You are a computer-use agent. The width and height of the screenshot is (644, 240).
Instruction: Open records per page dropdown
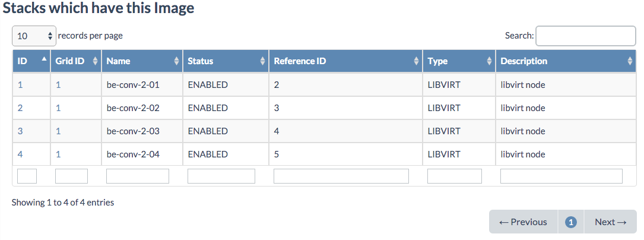(34, 36)
